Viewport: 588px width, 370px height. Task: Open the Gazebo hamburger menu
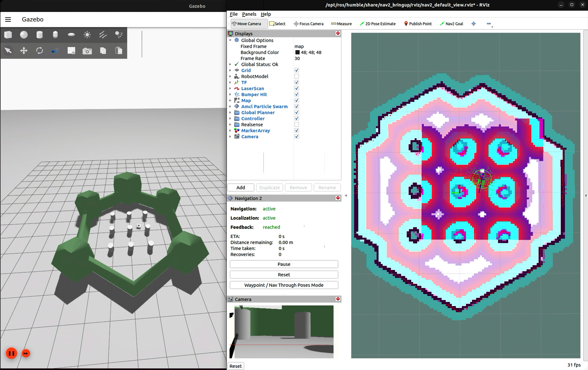[x=8, y=19]
